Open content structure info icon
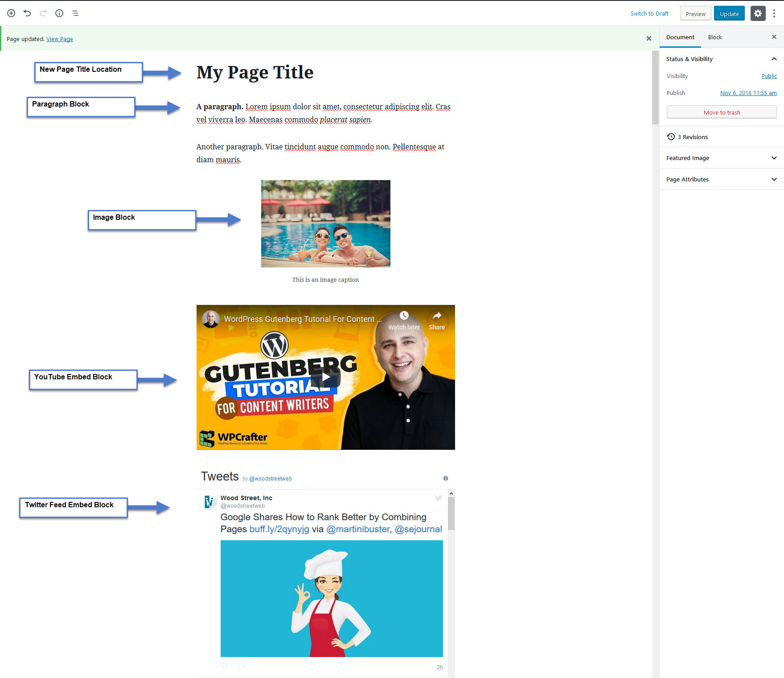The image size is (784, 678). coord(59,13)
